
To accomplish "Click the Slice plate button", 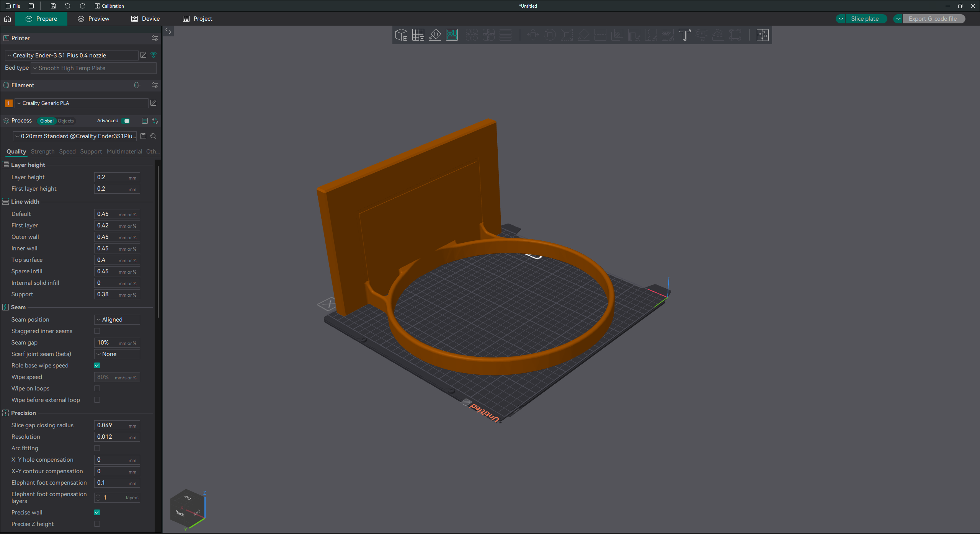I will click(865, 19).
